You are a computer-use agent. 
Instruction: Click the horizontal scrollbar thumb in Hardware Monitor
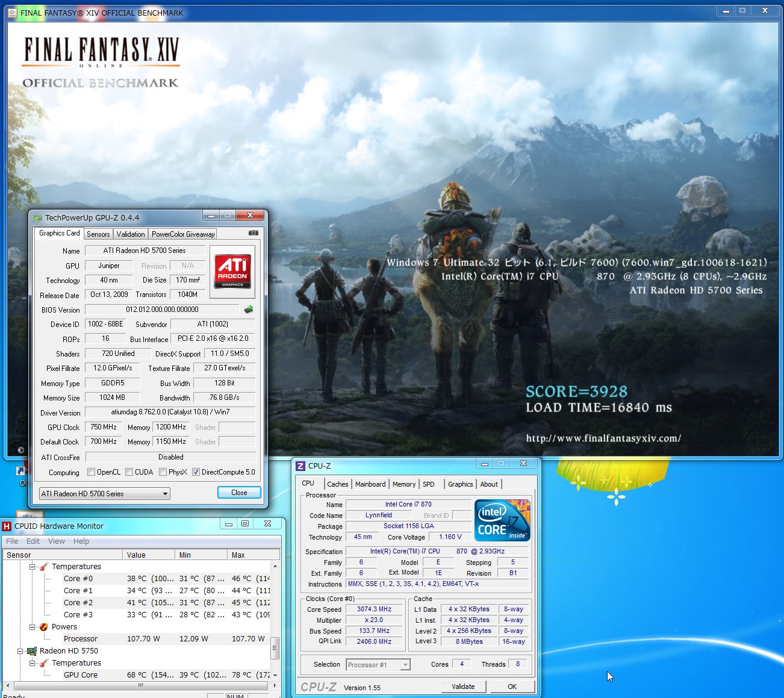[x=141, y=685]
